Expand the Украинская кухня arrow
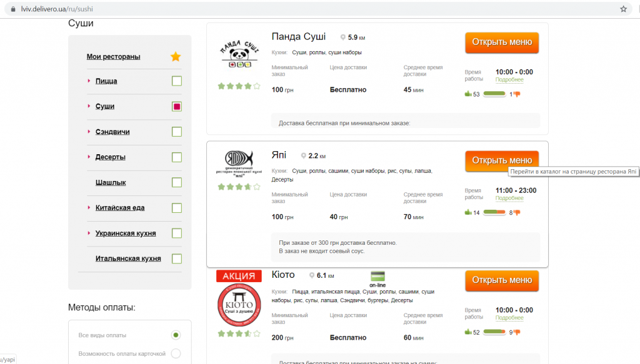Image resolution: width=640 pixels, height=364 pixels. tap(89, 233)
